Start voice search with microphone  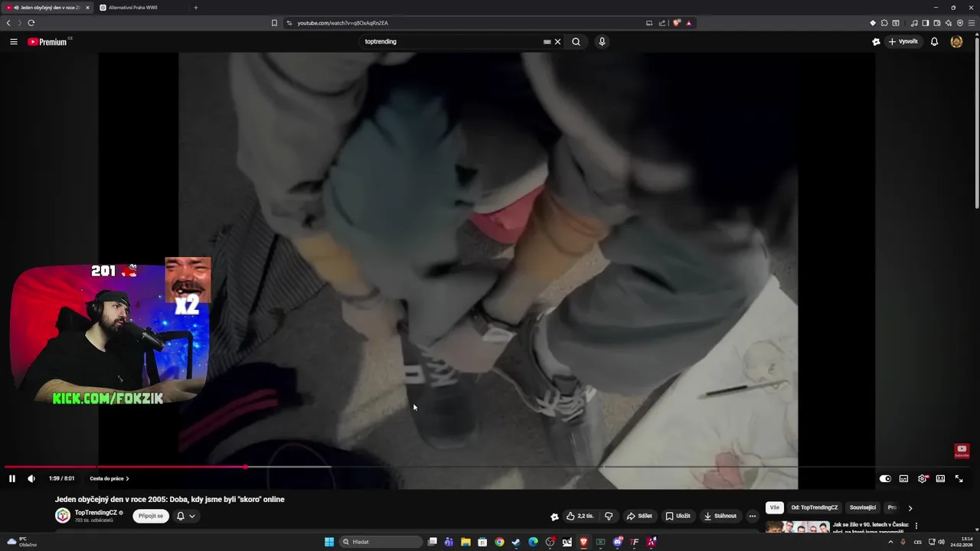click(x=602, y=42)
